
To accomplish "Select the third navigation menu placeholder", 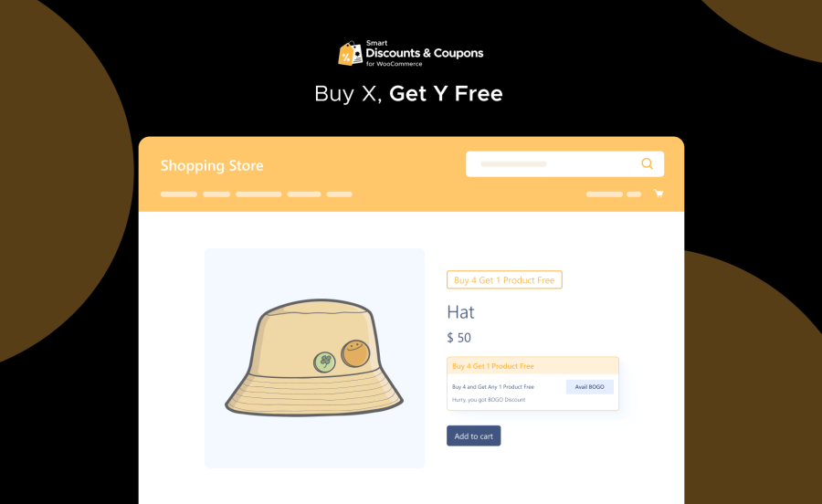I will [x=258, y=194].
